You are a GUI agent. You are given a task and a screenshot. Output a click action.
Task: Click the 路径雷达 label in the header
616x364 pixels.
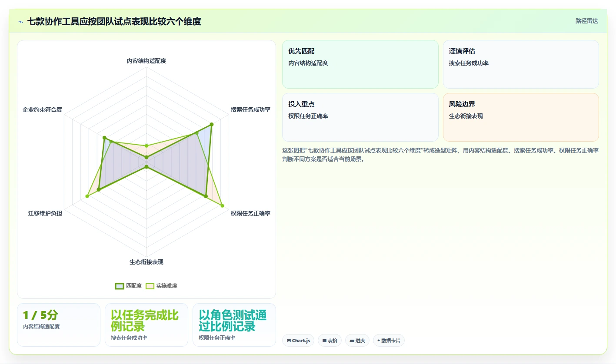coord(586,21)
